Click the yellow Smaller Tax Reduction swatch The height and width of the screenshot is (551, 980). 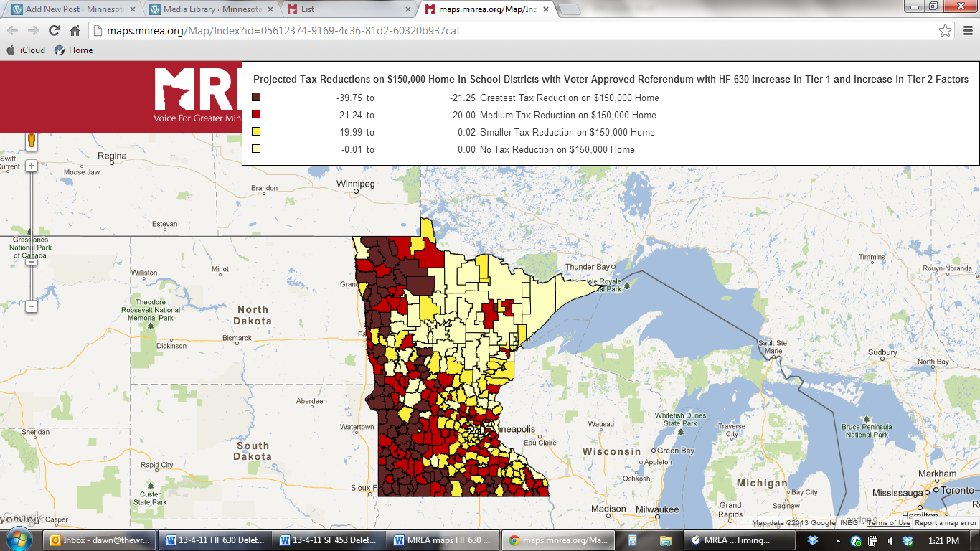[x=256, y=132]
